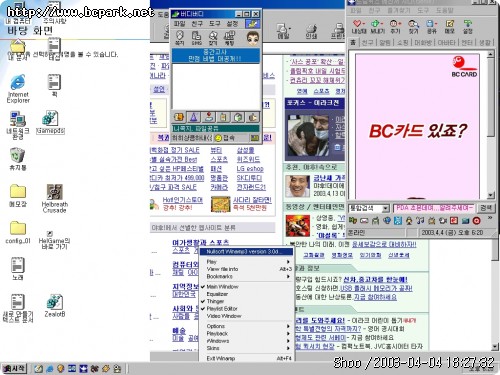Expand the Windows submenu in Winamp menu
The image size is (500, 375).
[x=247, y=341]
